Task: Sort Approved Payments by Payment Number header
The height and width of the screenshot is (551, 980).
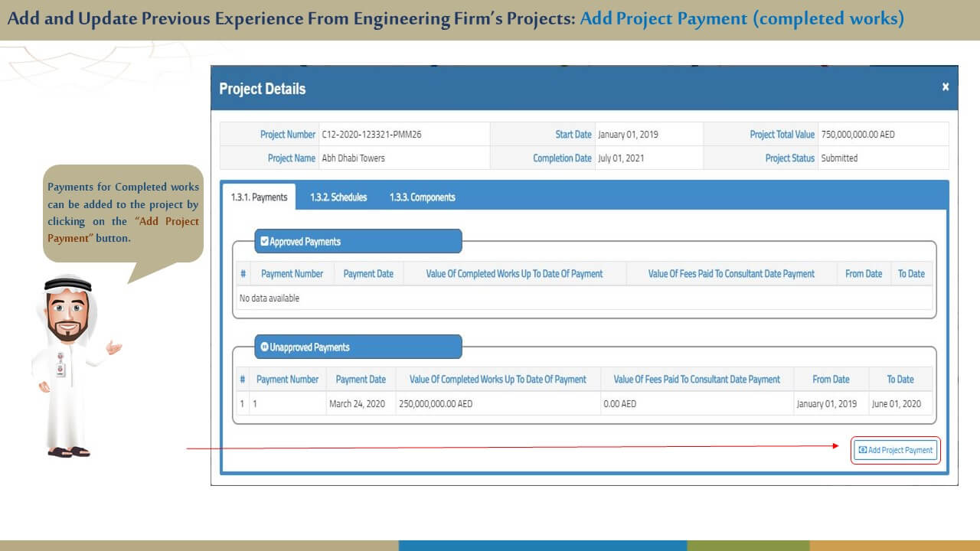Action: [292, 274]
